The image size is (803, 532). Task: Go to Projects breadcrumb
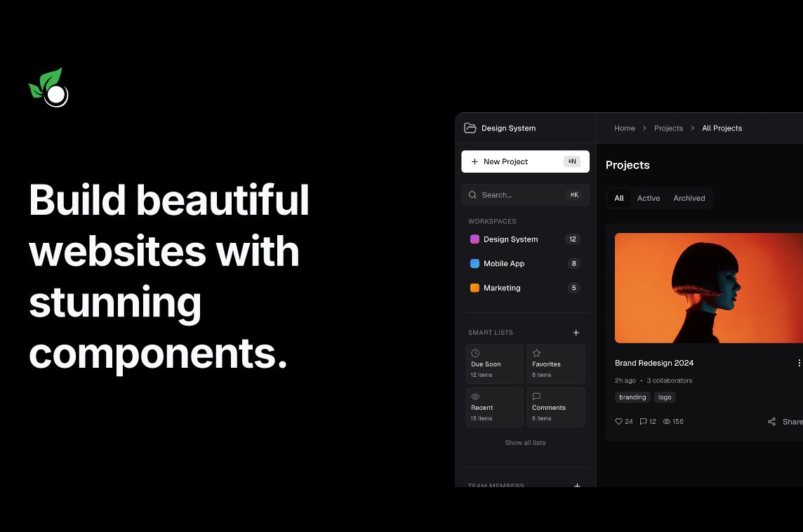coord(668,128)
